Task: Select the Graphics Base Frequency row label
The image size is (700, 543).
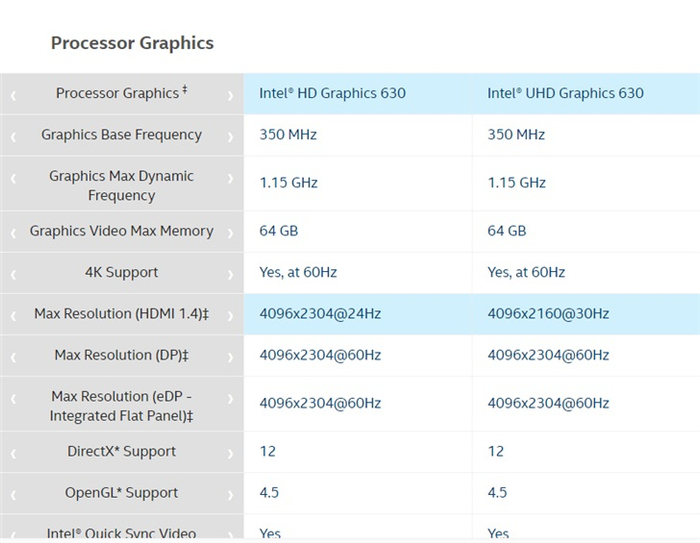Action: pos(121,135)
